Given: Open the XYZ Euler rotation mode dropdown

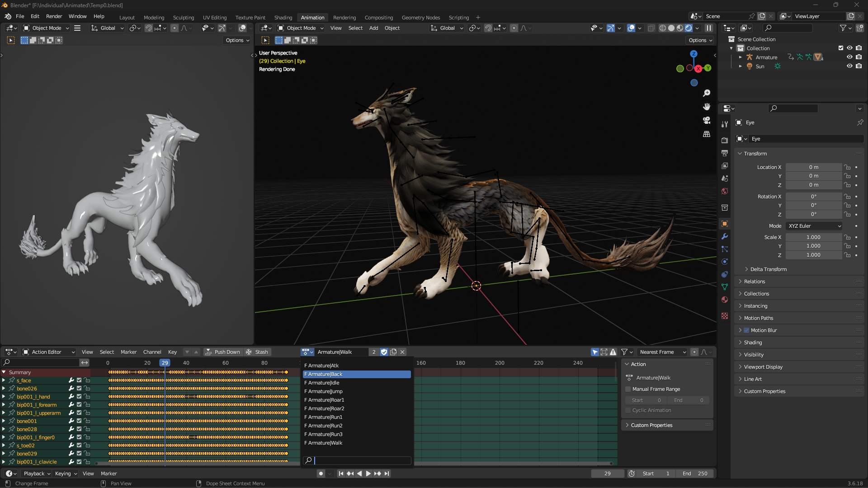Looking at the screenshot, I should pos(814,226).
